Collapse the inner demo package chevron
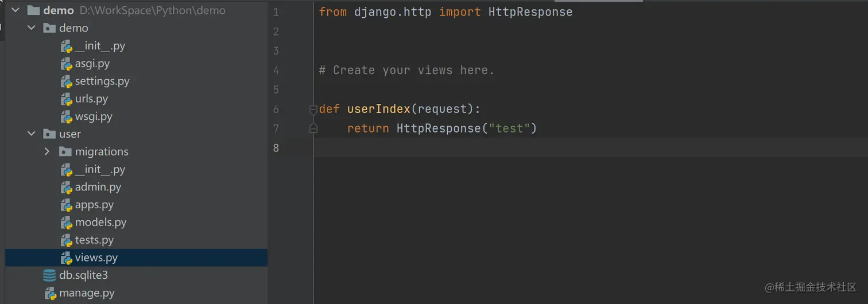Image resolution: width=868 pixels, height=304 pixels. coord(32,28)
